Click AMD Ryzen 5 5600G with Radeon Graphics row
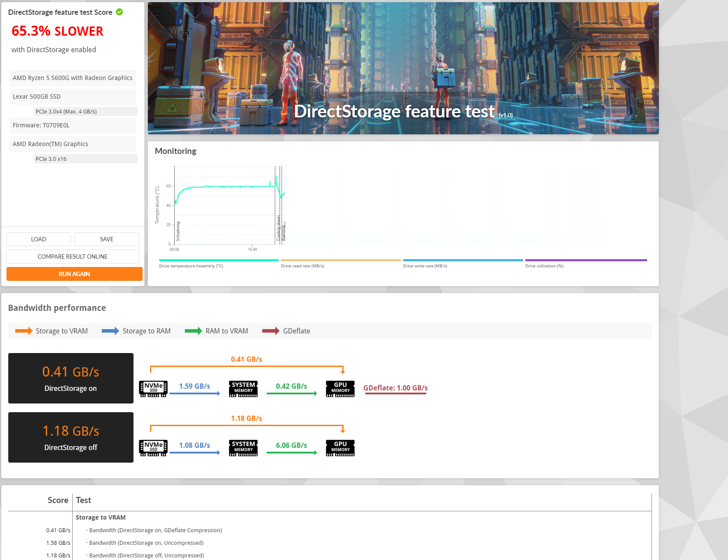Screen dimensions: 728x560 [73, 78]
